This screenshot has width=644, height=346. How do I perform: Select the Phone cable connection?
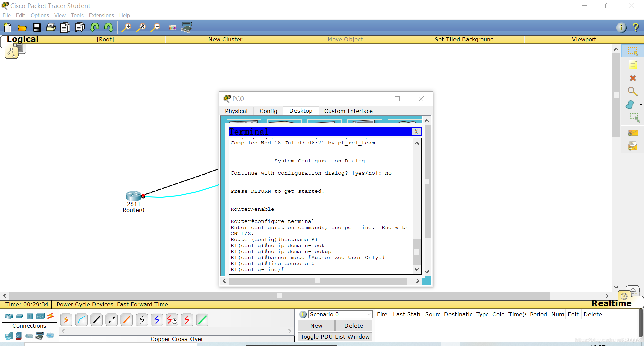click(142, 320)
